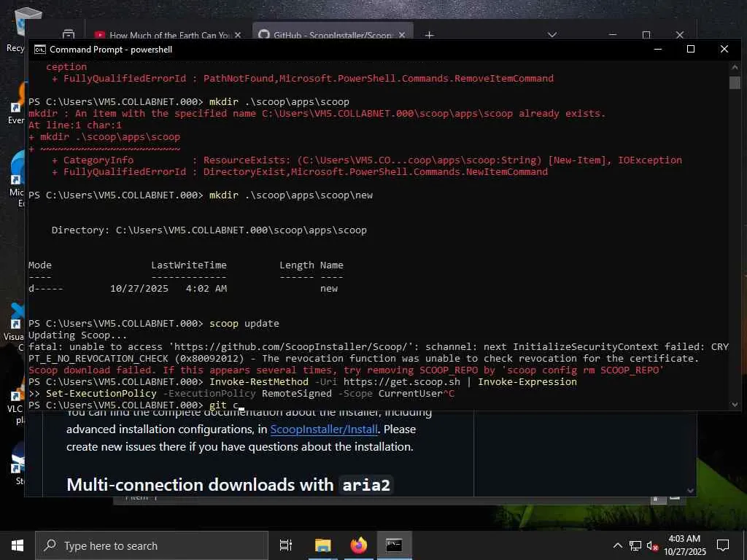Click the Microsoft Edge desktop shortcut
The image size is (747, 560).
pyautogui.click(x=16, y=179)
